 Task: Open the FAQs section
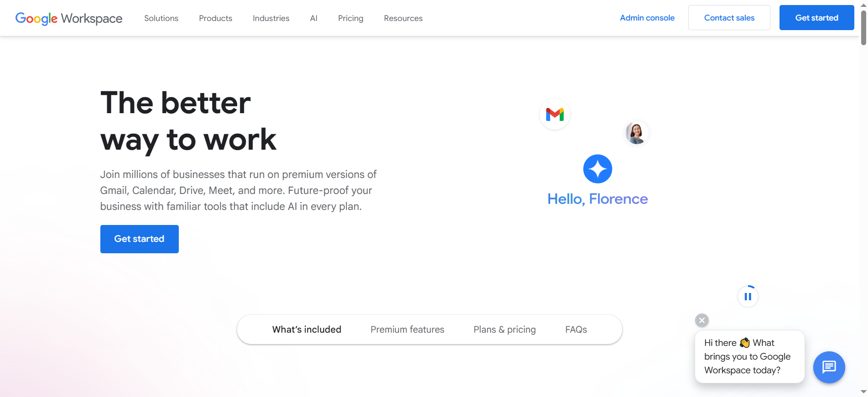click(x=576, y=329)
